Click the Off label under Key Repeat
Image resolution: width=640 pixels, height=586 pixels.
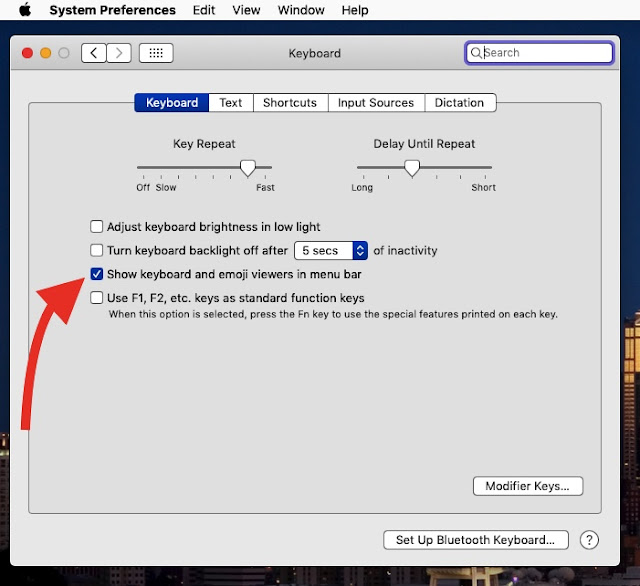(143, 187)
